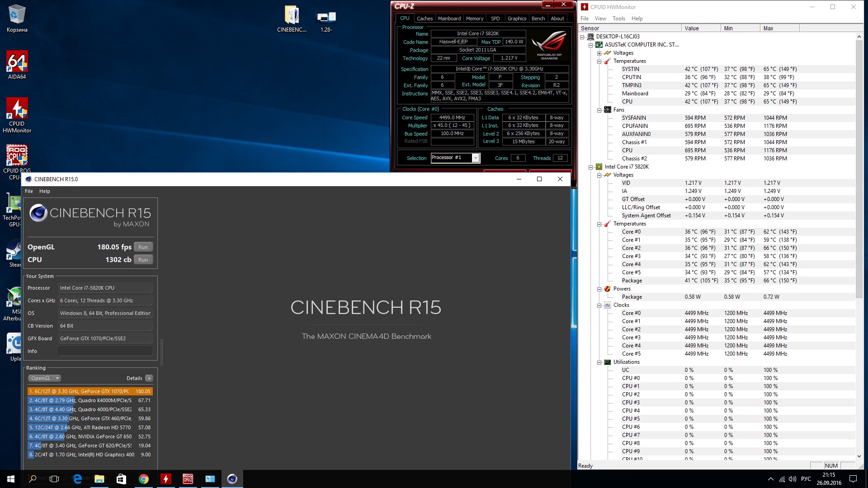Switch to Mainboard tab in CPU-Z
The height and width of the screenshot is (488, 868).
(x=449, y=19)
